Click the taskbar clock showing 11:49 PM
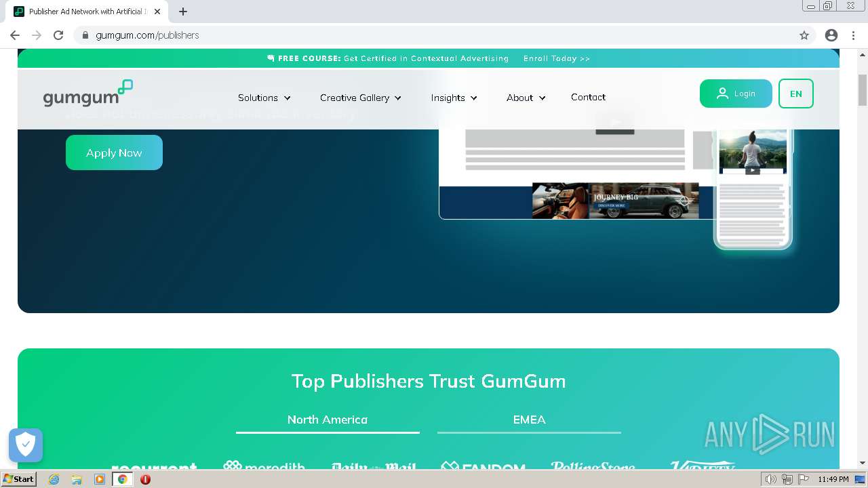 (833, 479)
